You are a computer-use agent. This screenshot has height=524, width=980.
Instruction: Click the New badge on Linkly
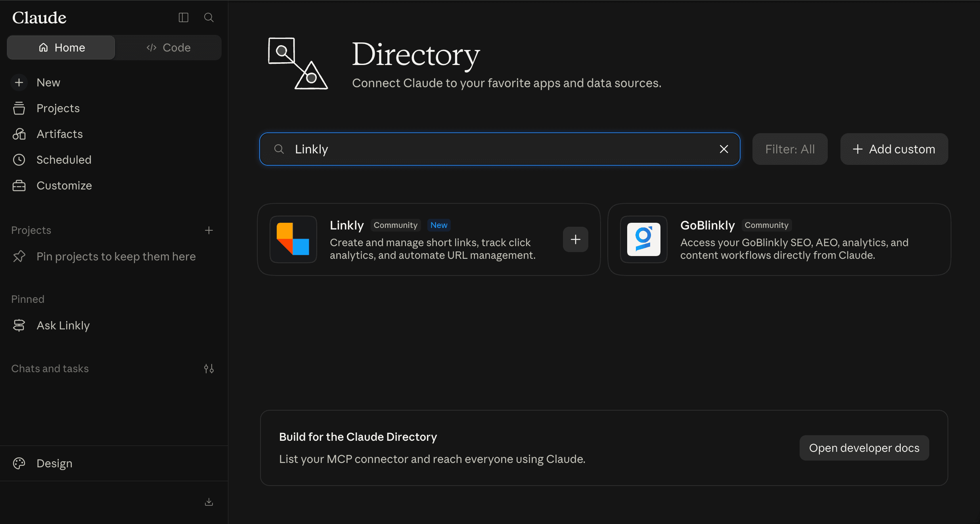point(439,225)
